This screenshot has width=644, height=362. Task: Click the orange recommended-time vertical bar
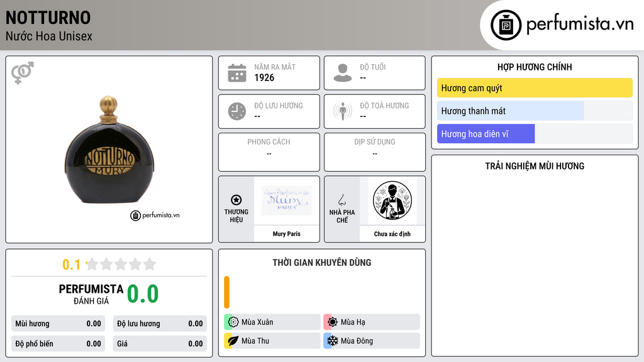click(226, 292)
